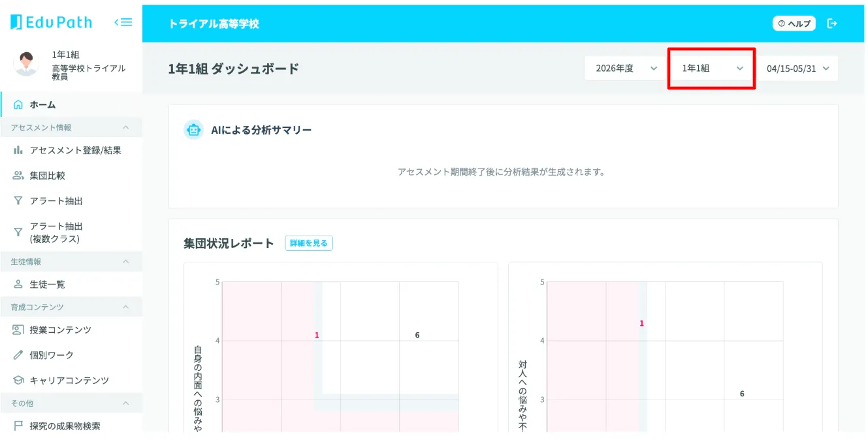This screenshot has height=440, width=868.
Task: Click the pencil icon beside 個別ワーク
Action: [x=18, y=355]
